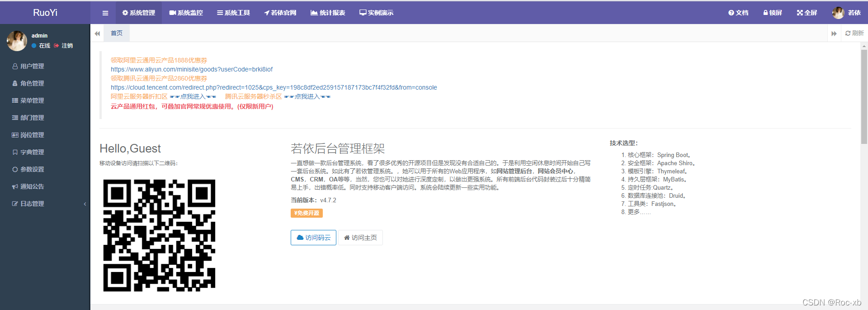Enter 全屏 fullscreen mode
The width and height of the screenshot is (868, 310).
coord(807,13)
